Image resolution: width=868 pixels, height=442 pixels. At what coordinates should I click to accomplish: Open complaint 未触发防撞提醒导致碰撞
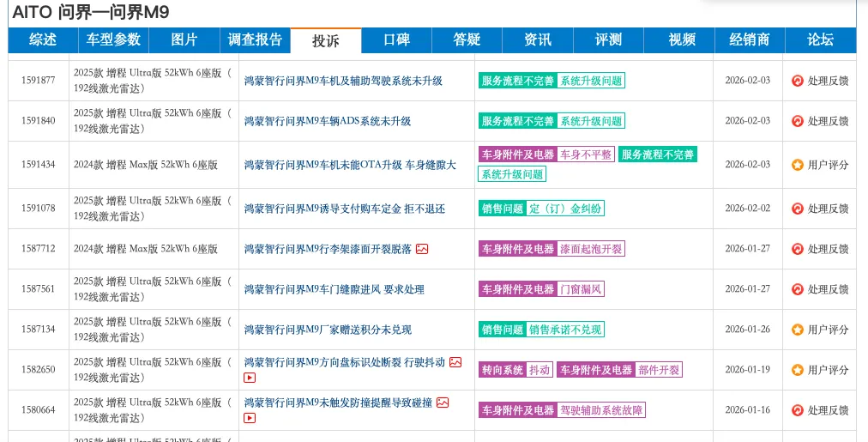(338, 403)
